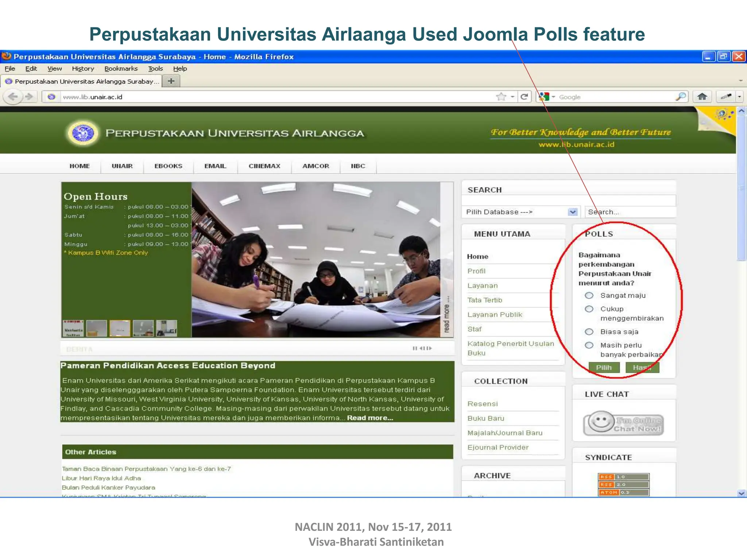Open Libur Hari Raya Idul Adha article
747x560 pixels.
click(x=101, y=478)
